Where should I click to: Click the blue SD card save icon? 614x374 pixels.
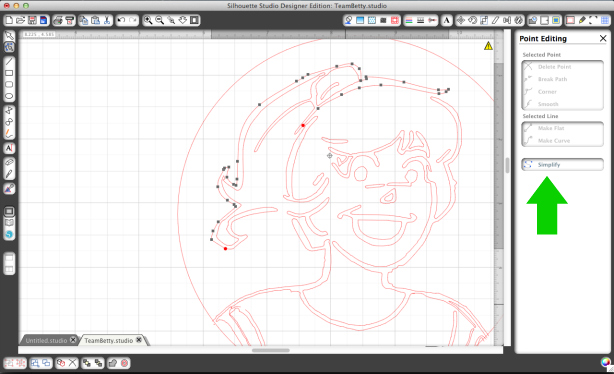click(43, 20)
